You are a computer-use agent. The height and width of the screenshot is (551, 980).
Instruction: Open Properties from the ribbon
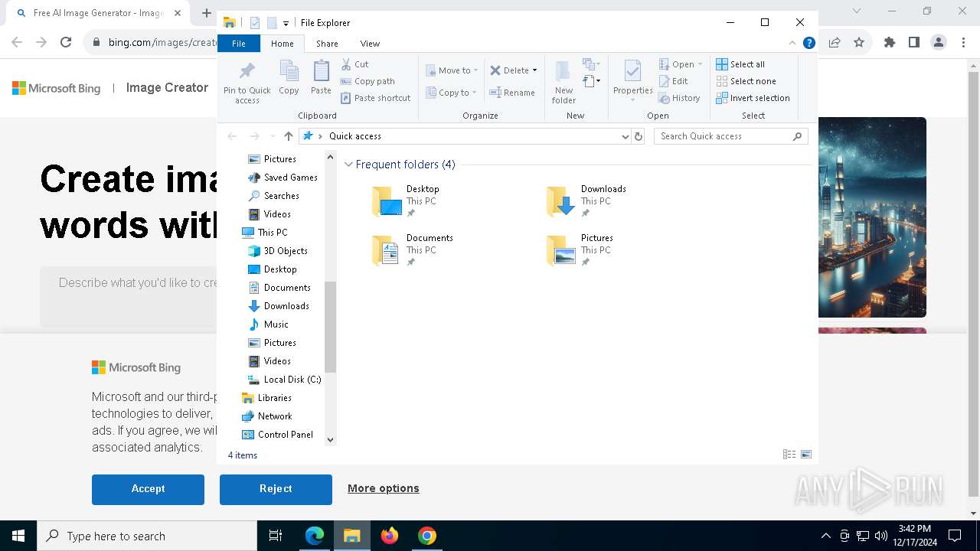[x=632, y=81]
